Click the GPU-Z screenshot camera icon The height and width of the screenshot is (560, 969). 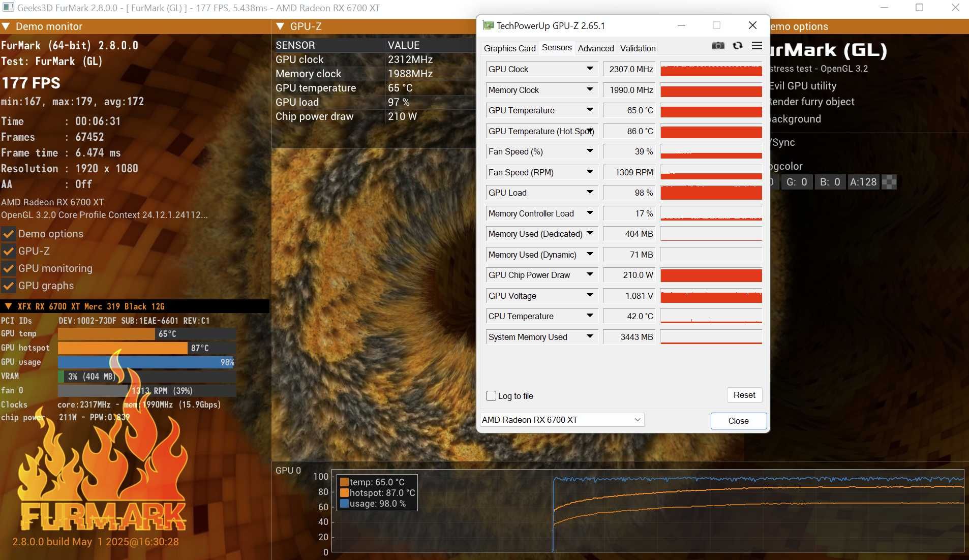[718, 46]
